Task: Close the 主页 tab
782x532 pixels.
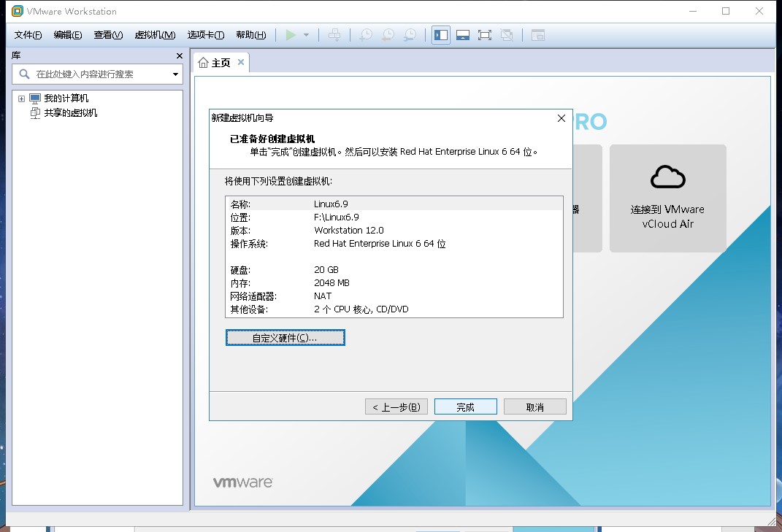Action: coord(241,62)
